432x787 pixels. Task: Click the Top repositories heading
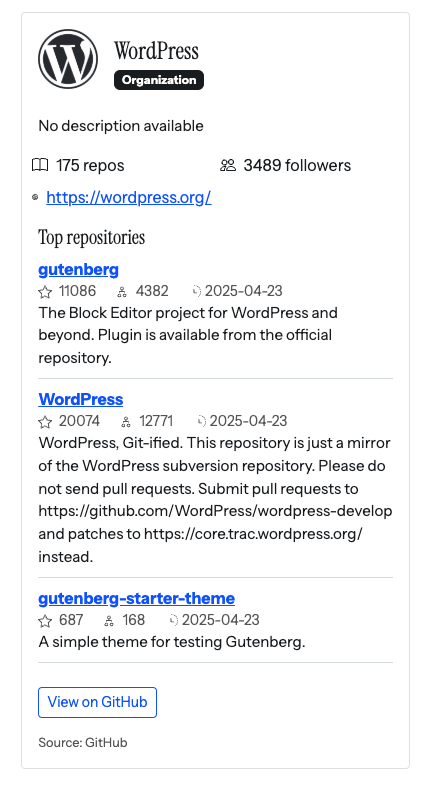[x=91, y=237]
